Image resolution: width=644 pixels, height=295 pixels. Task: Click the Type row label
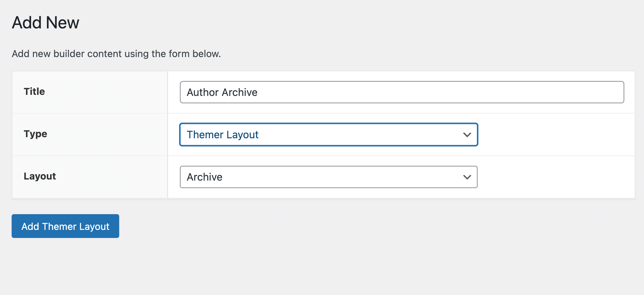coord(35,134)
